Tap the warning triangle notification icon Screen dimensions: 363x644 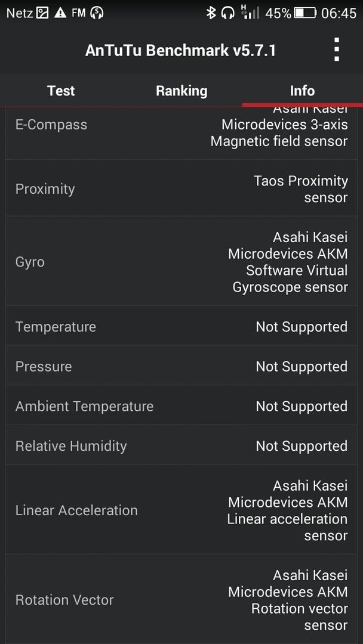click(60, 13)
